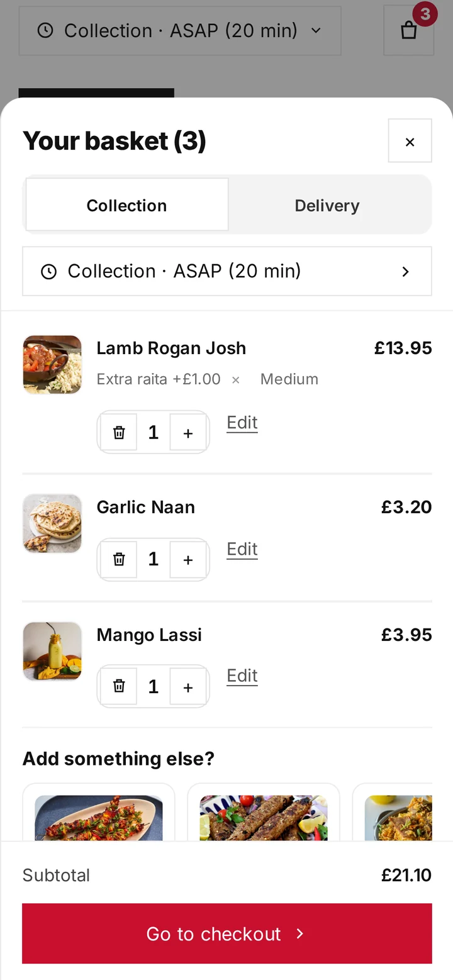Viewport: 453px width, 980px height.
Task: Switch to the Collection tab
Action: [126, 205]
